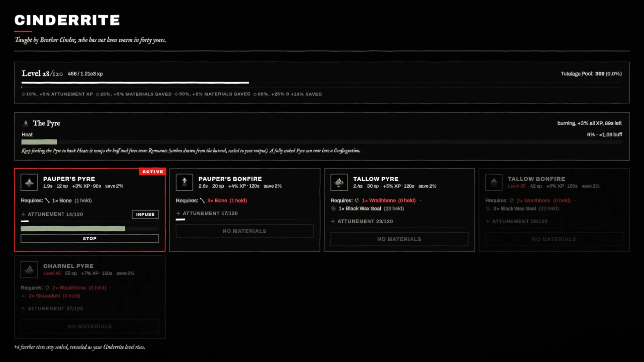Click No Materials button under Pauper's Bonfire

pyautogui.click(x=245, y=231)
